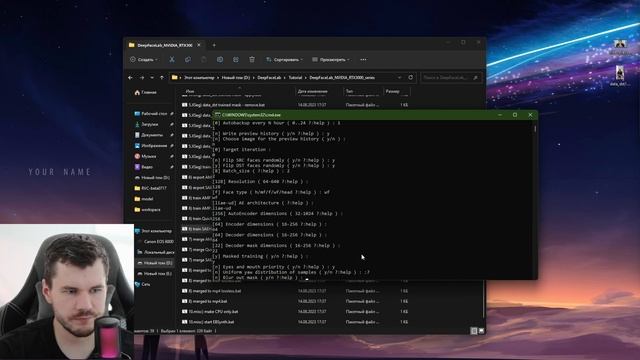Screen dimensions: 640x360
Task: Open Загрузки (Downloads) in the sidebar
Action: pos(147,124)
